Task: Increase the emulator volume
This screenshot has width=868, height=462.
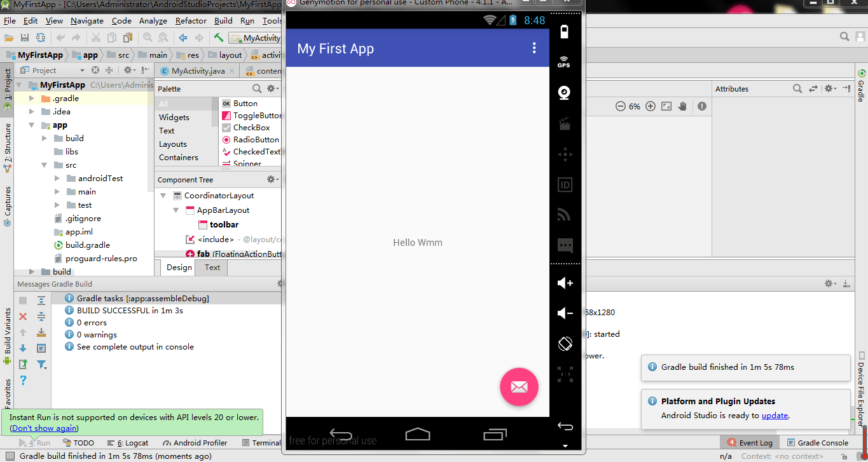Action: (563, 283)
